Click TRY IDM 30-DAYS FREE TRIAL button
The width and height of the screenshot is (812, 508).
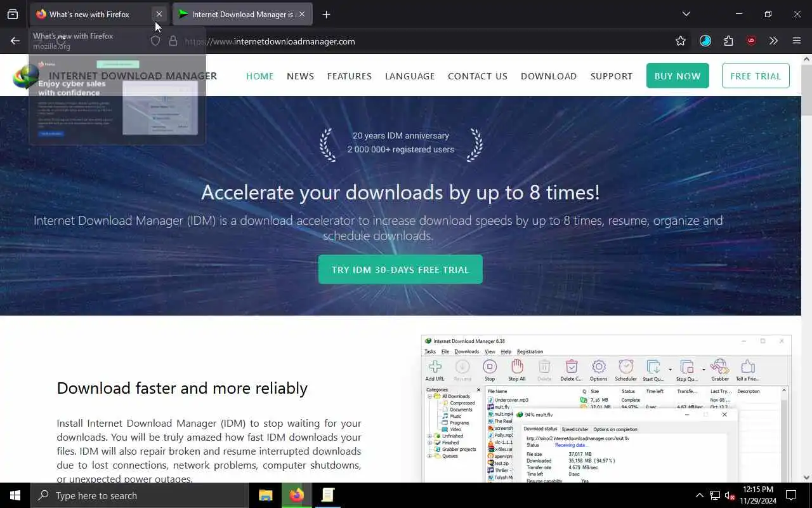[400, 269]
